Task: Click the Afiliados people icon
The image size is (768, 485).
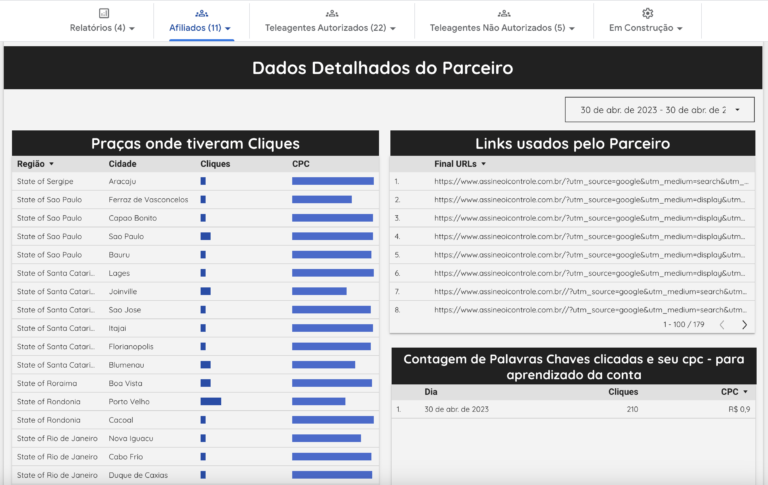Action: [201, 13]
